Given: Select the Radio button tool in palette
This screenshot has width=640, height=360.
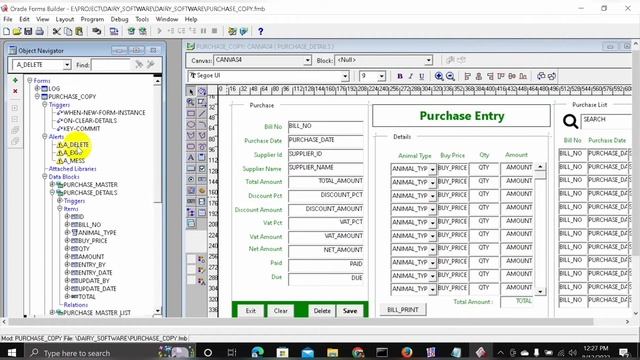Looking at the screenshot, I should pyautogui.click(x=191, y=180).
